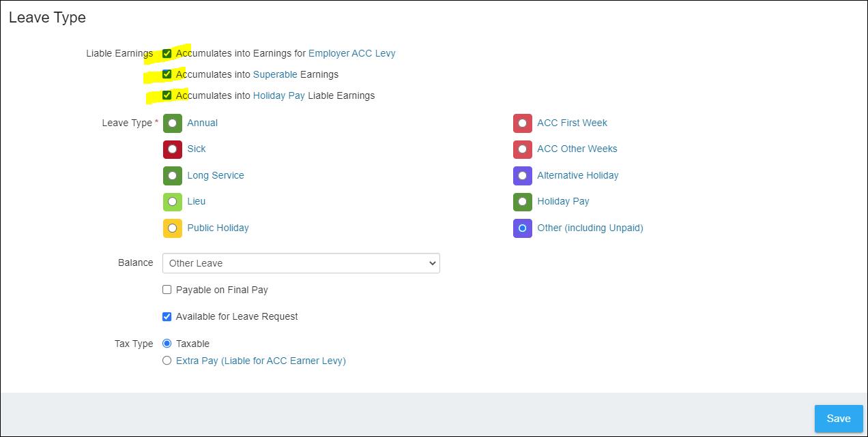
Task: Choose the Extra Pay tax type radio button
Action: click(x=167, y=361)
